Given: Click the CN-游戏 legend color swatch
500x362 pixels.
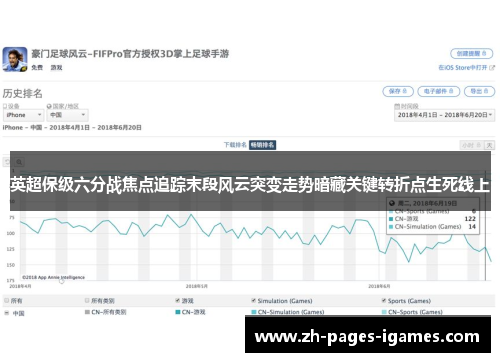Looking at the screenshot, I should (x=178, y=312).
